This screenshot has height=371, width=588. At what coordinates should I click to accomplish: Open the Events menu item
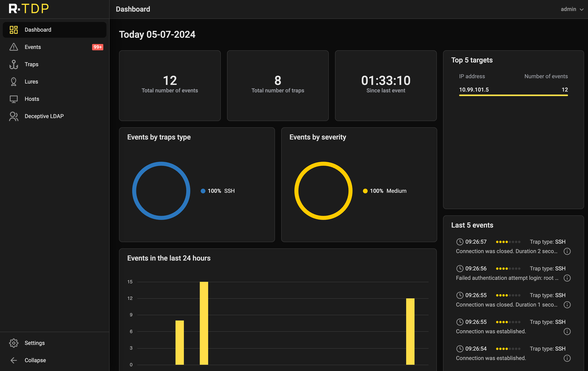click(x=33, y=47)
